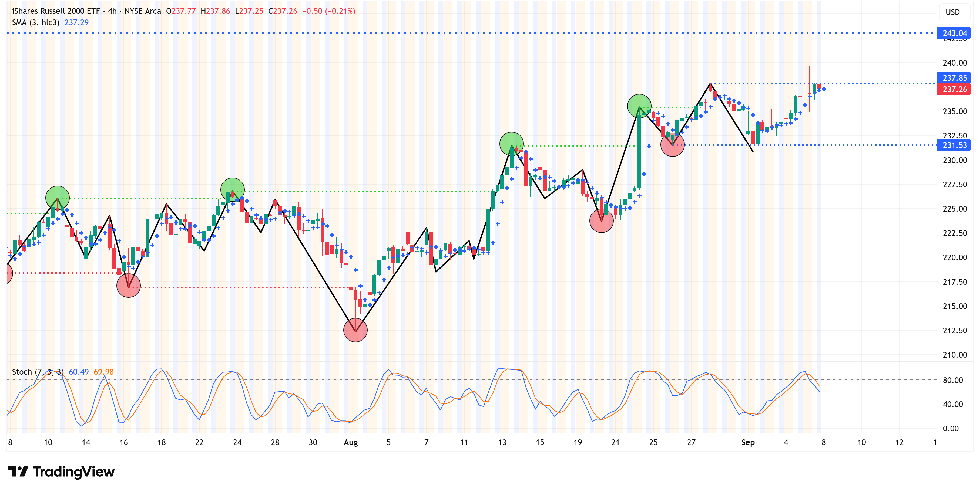This screenshot has width=980, height=492.
Task: Click the iShares Russell 2000 ETF symbol title
Action: (x=56, y=11)
